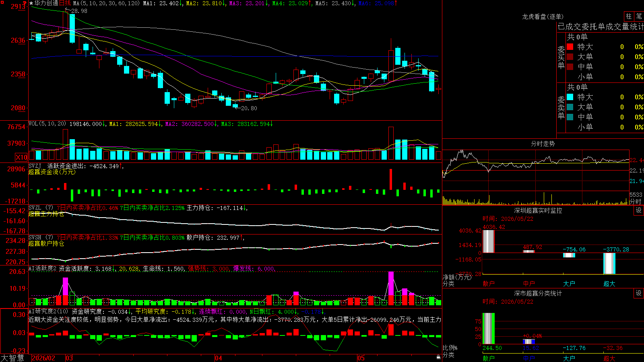Click the -127.76 value in 深市超赢分类统计
The image size is (644, 362).
574,348
